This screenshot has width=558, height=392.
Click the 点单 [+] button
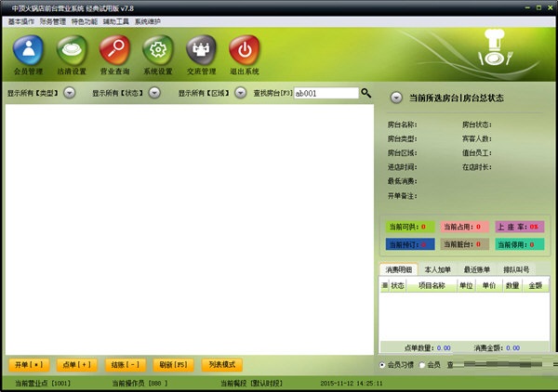[x=76, y=365]
